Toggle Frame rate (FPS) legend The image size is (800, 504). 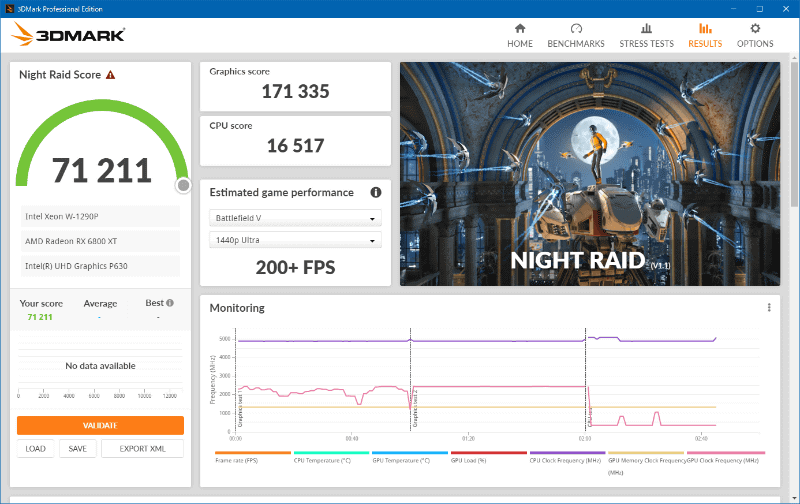(x=253, y=457)
